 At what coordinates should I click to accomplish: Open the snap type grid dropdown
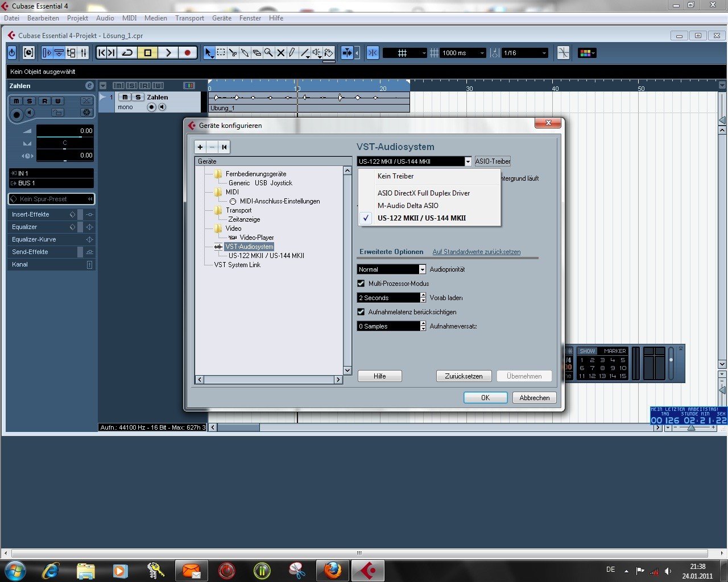point(405,53)
